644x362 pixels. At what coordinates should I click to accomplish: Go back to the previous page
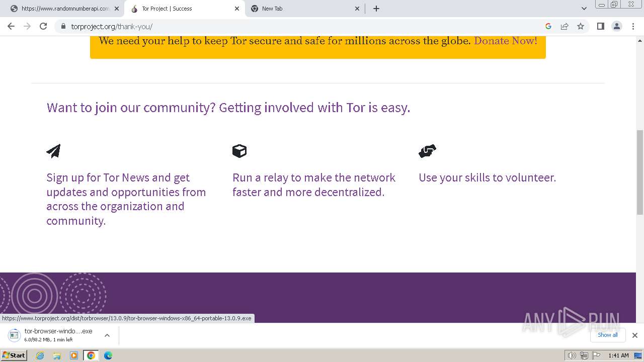(x=11, y=26)
